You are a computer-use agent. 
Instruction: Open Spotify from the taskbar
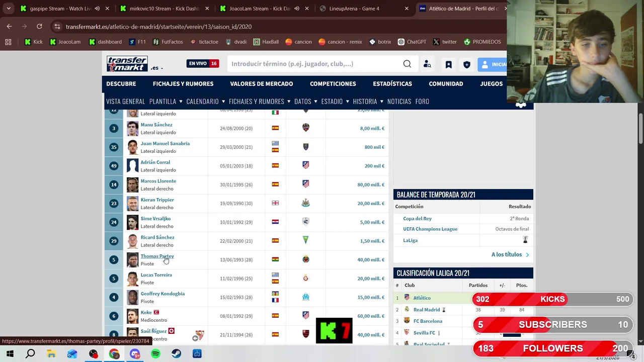[x=155, y=354]
